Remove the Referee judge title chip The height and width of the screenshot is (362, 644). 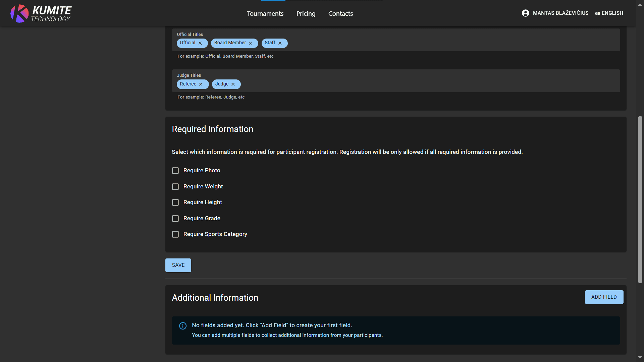pyautogui.click(x=201, y=84)
